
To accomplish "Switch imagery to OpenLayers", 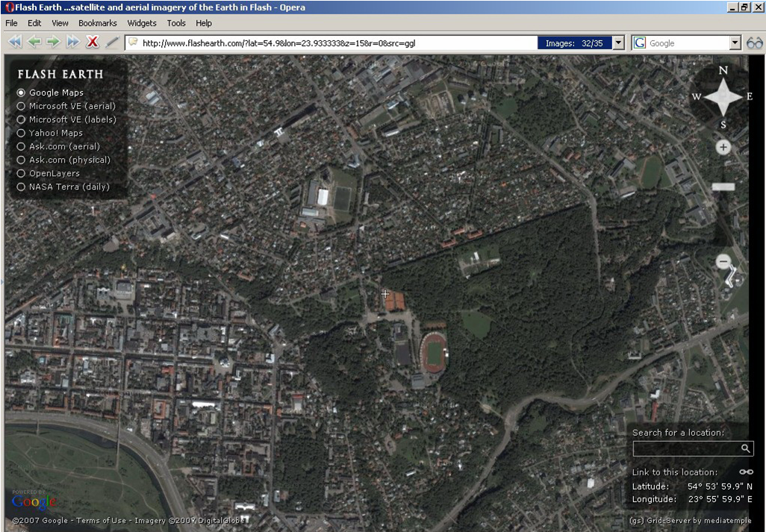I will [21, 173].
